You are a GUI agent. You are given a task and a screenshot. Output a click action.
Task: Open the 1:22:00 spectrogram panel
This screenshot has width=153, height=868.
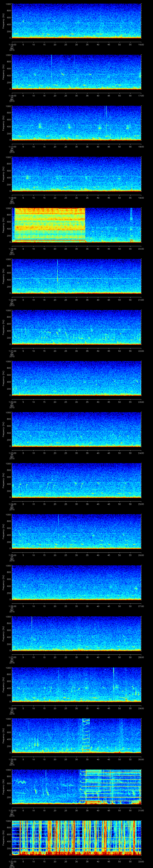[76, 378]
